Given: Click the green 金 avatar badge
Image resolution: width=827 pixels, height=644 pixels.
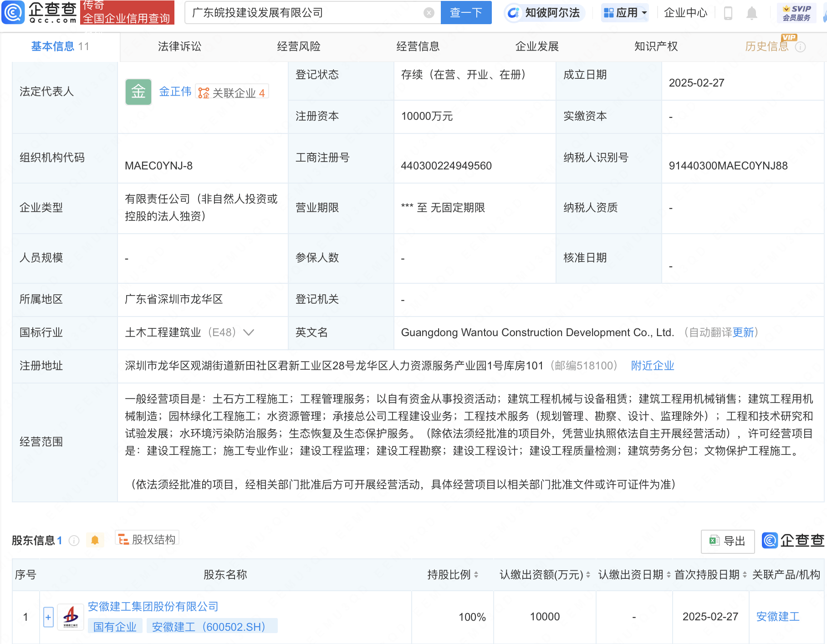Looking at the screenshot, I should click(138, 92).
